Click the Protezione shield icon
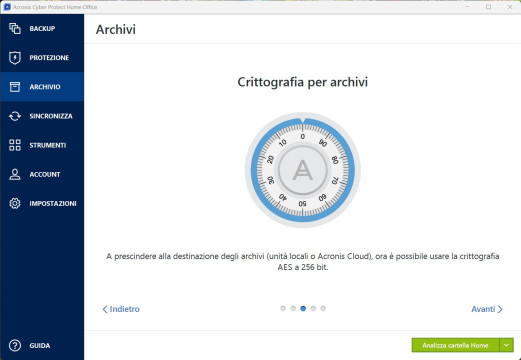The width and height of the screenshot is (521, 360). pyautogui.click(x=15, y=58)
